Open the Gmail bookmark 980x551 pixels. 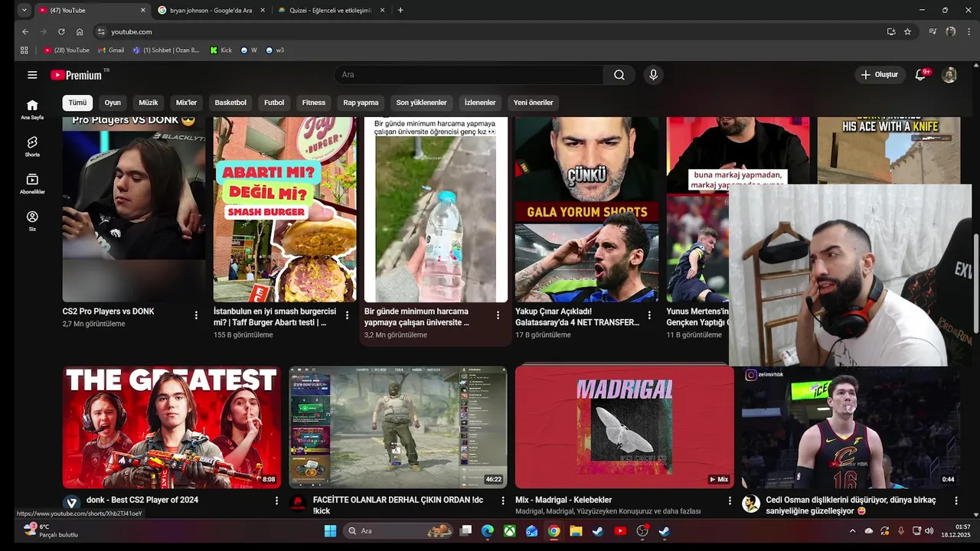tap(111, 51)
